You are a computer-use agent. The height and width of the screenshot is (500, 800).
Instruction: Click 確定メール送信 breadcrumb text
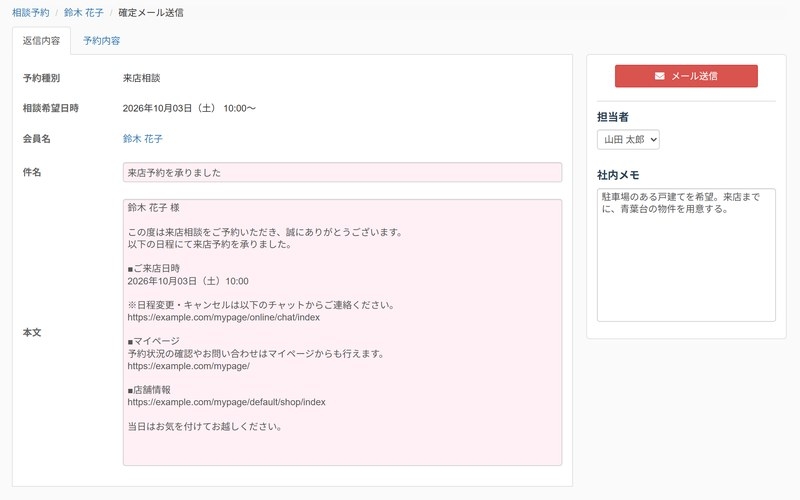coord(151,13)
